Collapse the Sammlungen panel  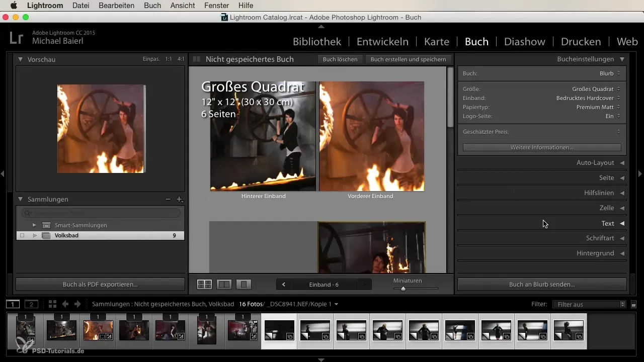pyautogui.click(x=21, y=200)
